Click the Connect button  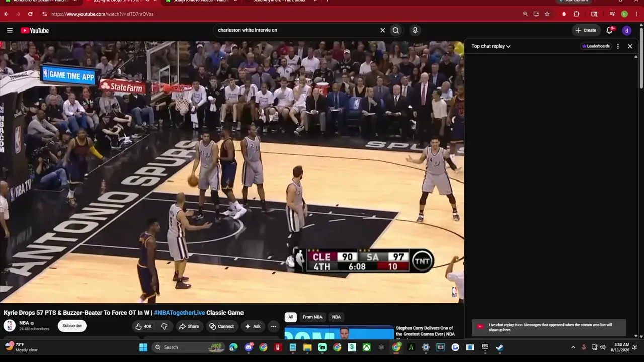[x=221, y=326]
